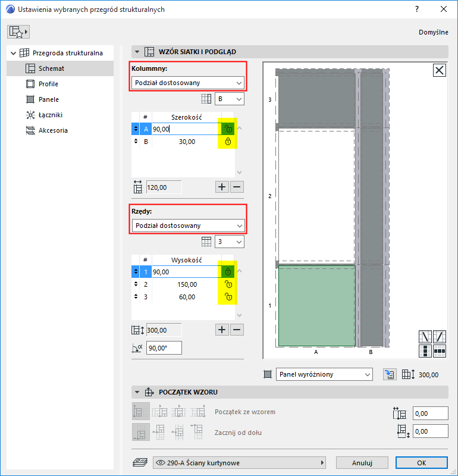
Task: Select fourth vertical pattern origin icon
Action: tap(197, 432)
